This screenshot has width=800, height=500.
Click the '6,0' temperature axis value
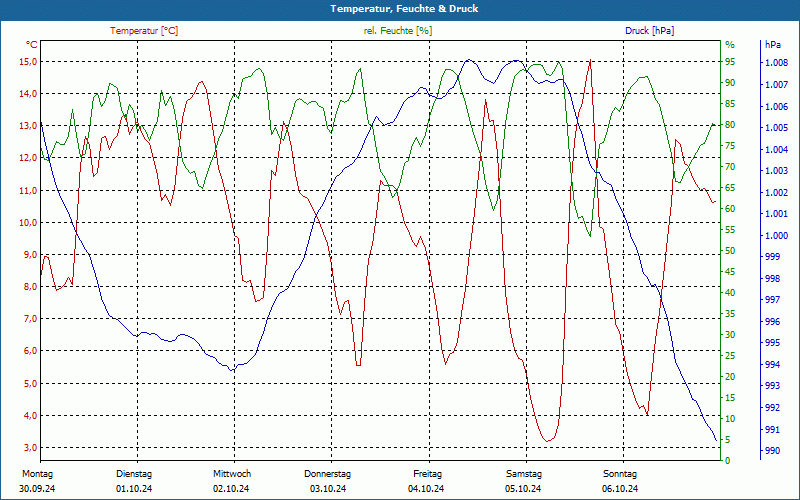(x=30, y=351)
